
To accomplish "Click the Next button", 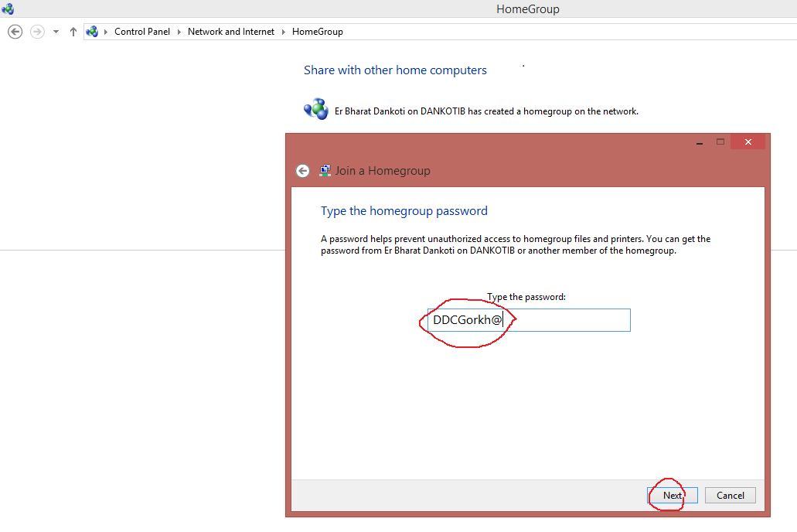I will [672, 496].
